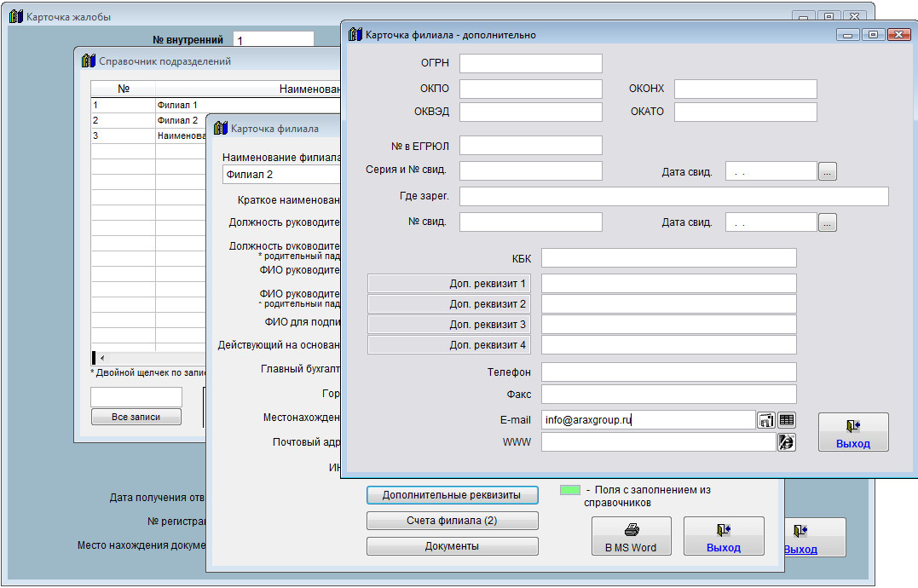
Task: Click the Доп. реквизит 1 label button
Action: [x=449, y=284]
